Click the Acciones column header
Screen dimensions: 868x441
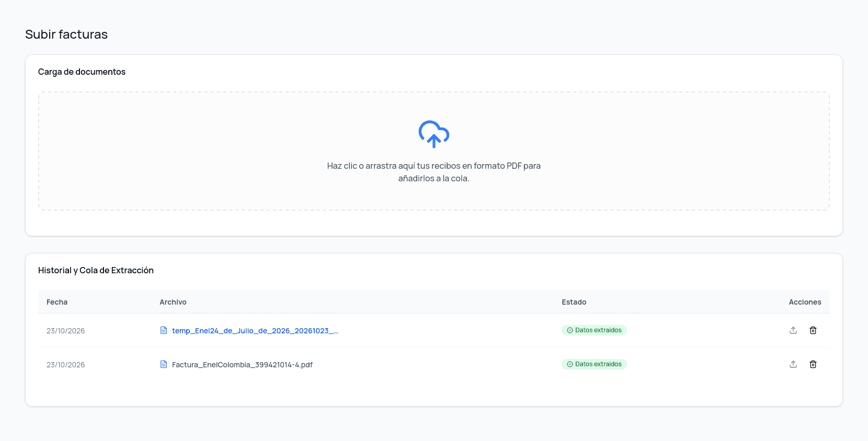tap(805, 302)
